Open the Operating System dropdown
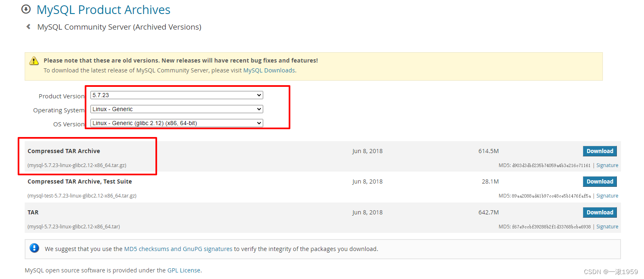The width and height of the screenshot is (644, 279). [177, 109]
